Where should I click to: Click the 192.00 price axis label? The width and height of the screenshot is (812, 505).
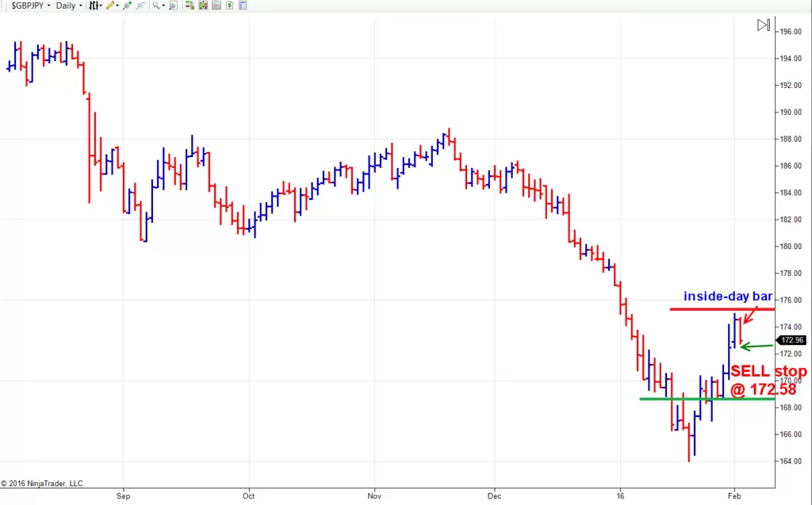[791, 86]
